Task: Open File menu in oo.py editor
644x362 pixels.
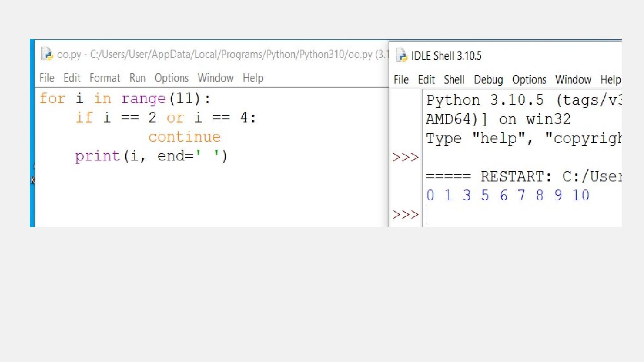Action: 47,78
